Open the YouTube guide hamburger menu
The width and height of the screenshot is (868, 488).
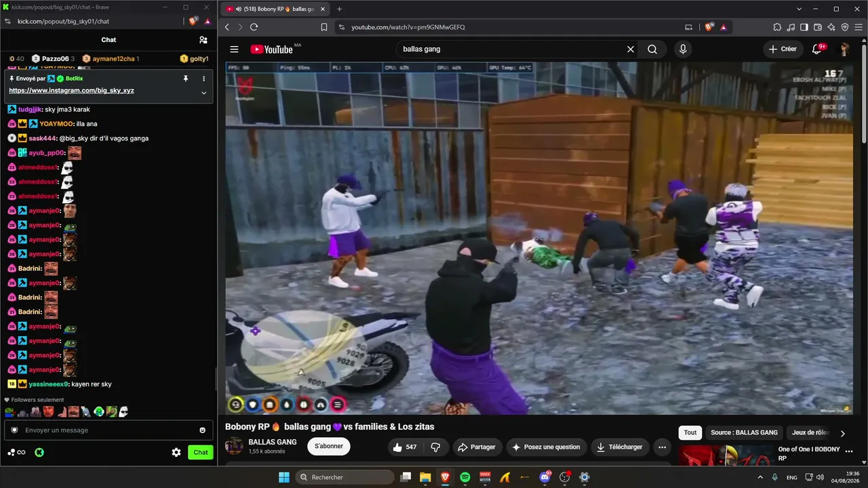click(x=234, y=49)
